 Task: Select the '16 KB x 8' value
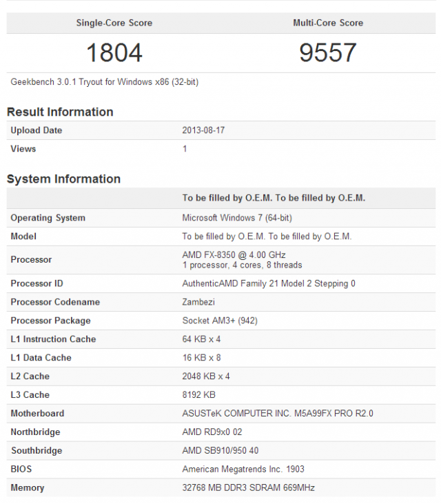(201, 357)
